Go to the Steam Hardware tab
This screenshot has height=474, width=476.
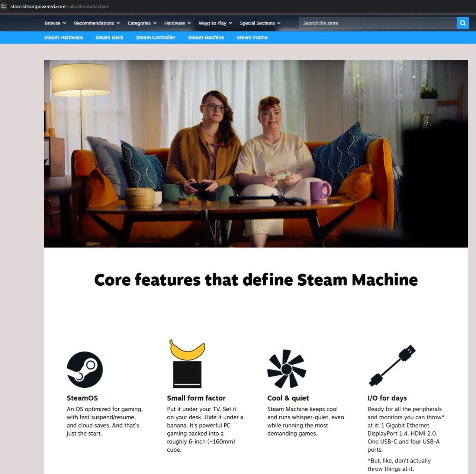[x=64, y=38]
